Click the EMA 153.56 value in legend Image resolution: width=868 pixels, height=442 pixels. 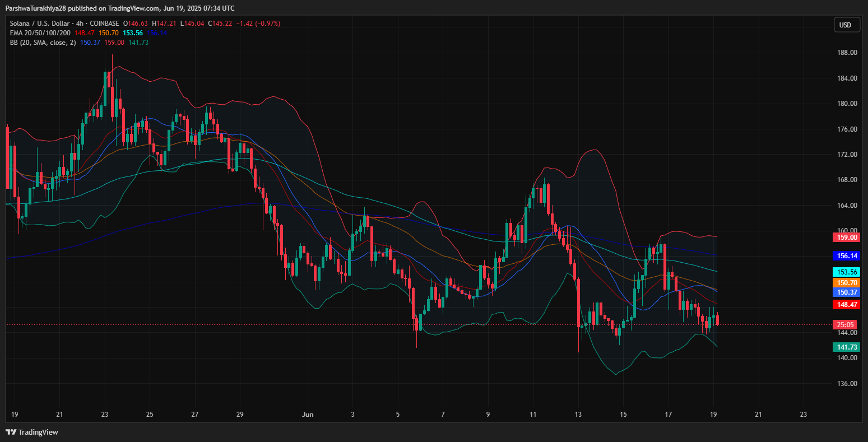coord(133,33)
